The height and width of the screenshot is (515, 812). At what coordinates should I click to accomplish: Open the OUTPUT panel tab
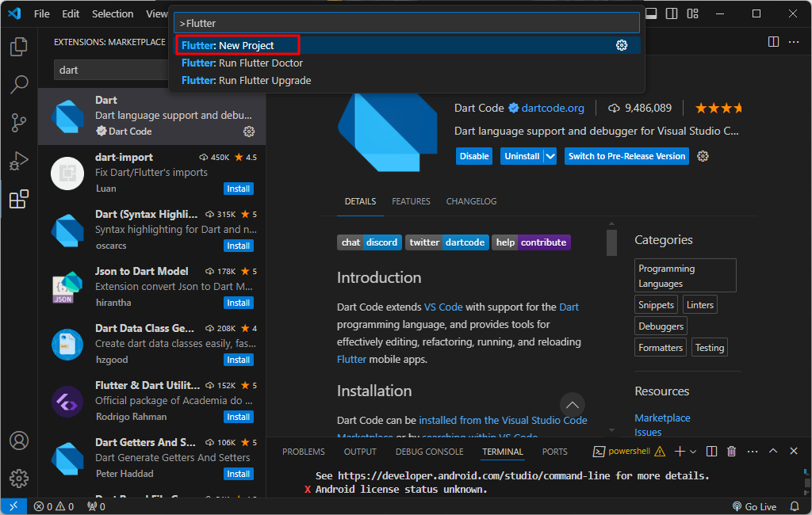[360, 452]
